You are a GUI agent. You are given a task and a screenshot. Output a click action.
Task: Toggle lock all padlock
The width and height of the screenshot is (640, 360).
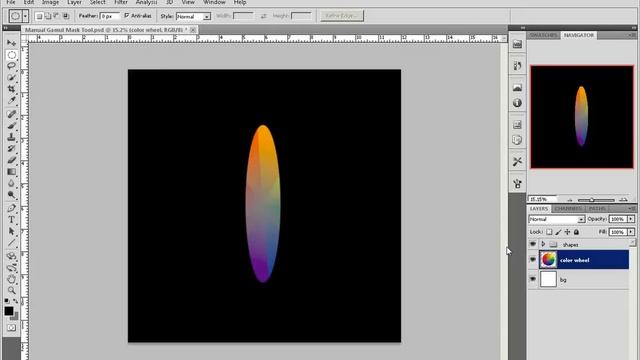(576, 232)
